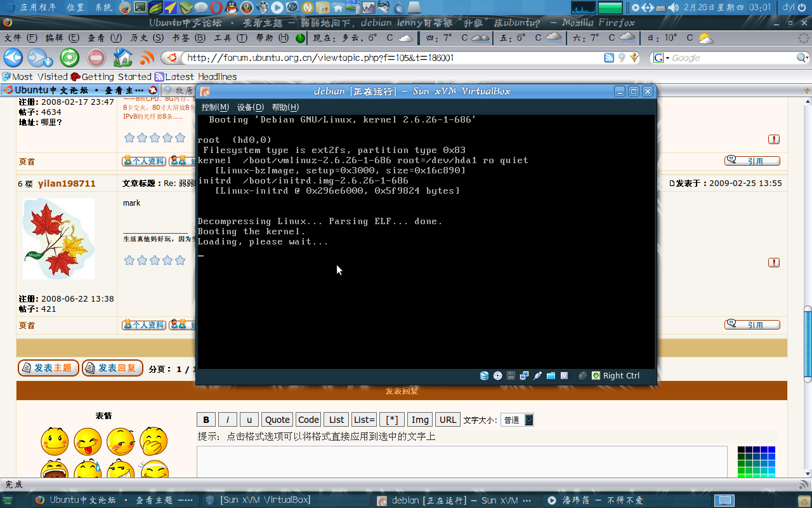
Task: Launch Opera from the top panel
Action: (x=216, y=8)
